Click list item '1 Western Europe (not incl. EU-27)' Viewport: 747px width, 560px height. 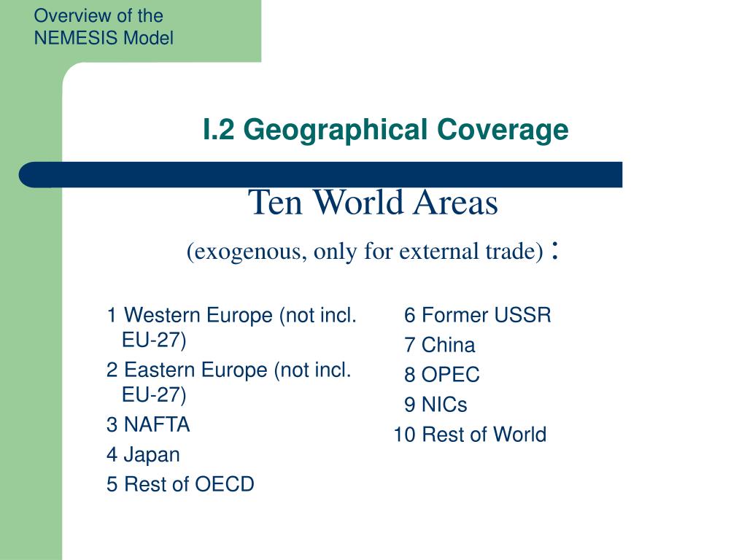(231, 327)
